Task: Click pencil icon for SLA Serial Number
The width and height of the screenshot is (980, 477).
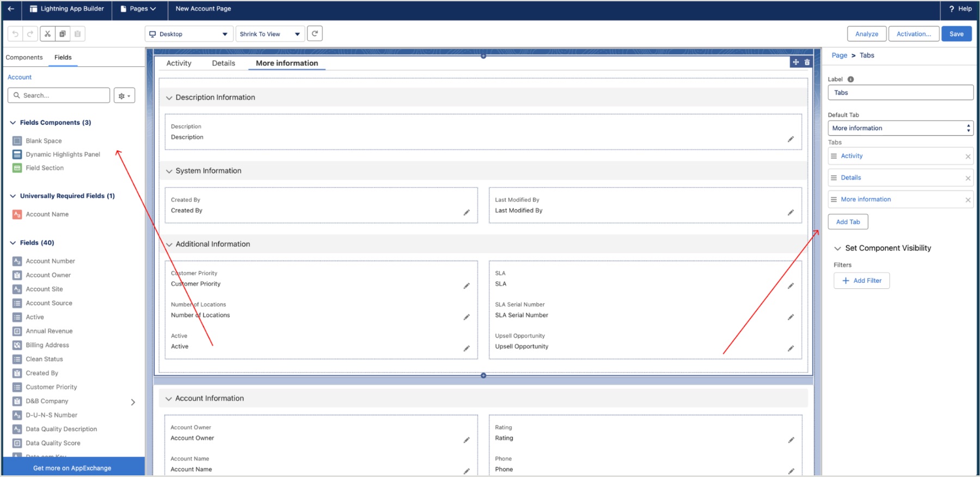Action: pyautogui.click(x=791, y=317)
